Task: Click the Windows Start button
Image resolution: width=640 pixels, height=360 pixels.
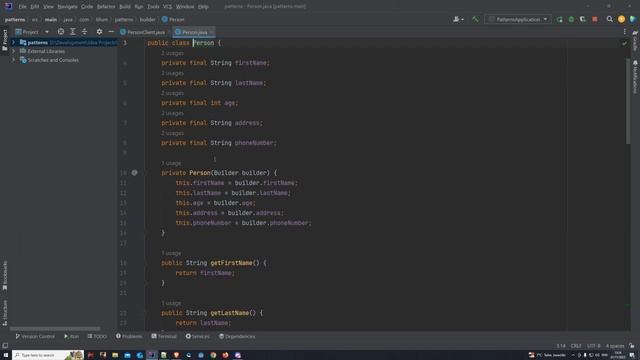Action: click(5, 355)
